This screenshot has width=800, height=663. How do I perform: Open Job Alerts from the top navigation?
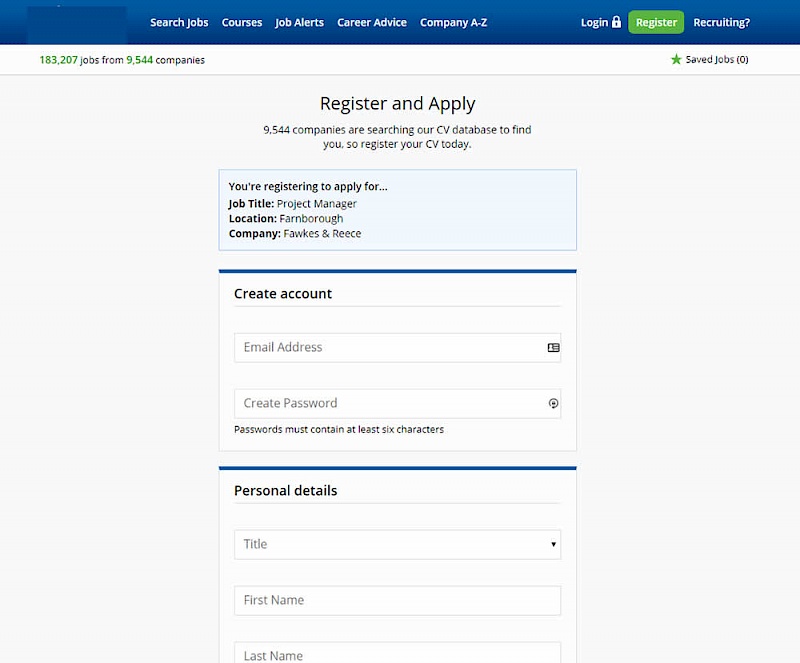pyautogui.click(x=299, y=22)
